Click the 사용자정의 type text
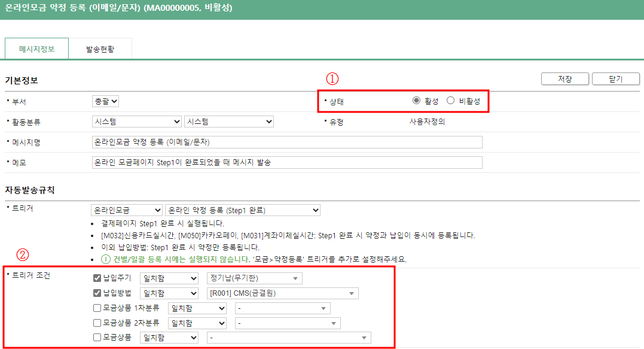 427,122
